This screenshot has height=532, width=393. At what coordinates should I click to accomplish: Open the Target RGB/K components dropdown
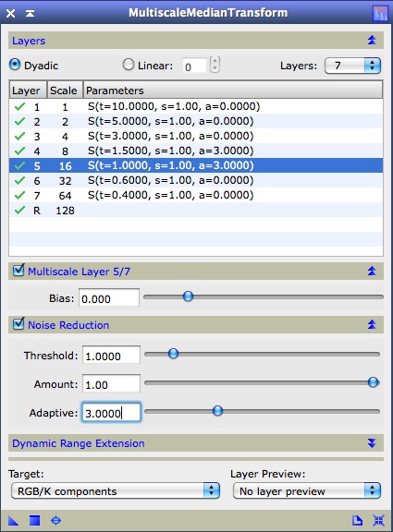tap(116, 490)
